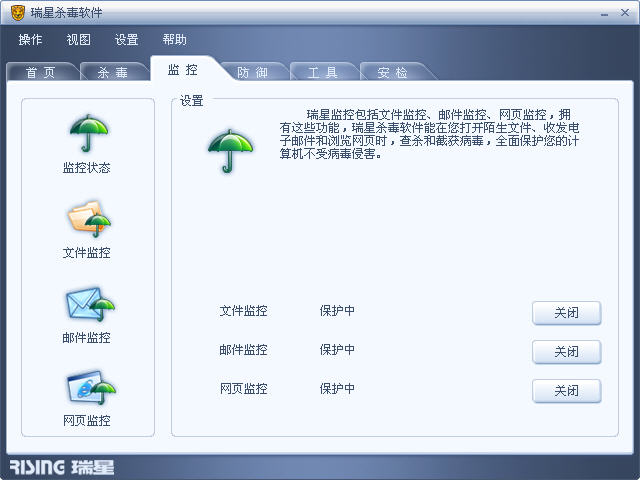The width and height of the screenshot is (640, 480).
Task: Turn off 邮件监控 with its 关闭 button
Action: pos(567,352)
